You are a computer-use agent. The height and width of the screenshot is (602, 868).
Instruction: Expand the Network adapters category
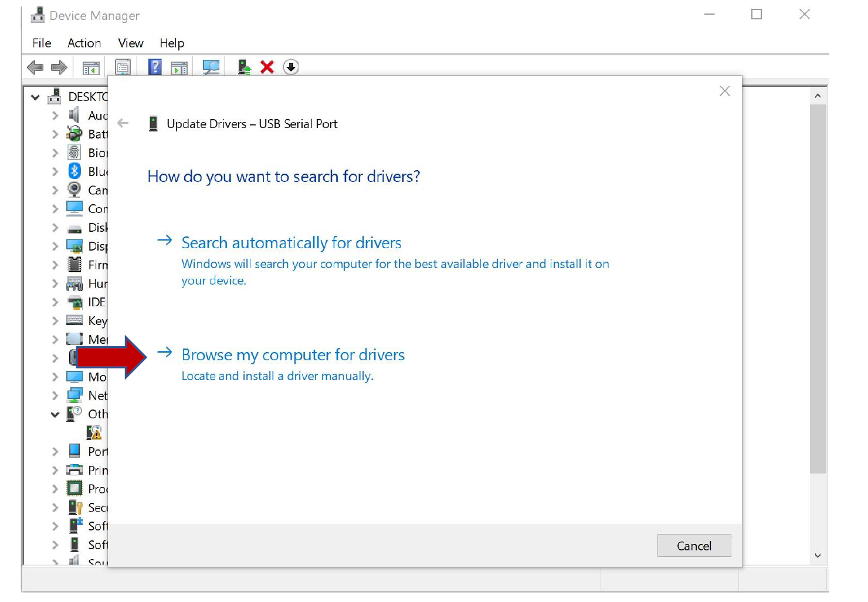pyautogui.click(x=54, y=395)
